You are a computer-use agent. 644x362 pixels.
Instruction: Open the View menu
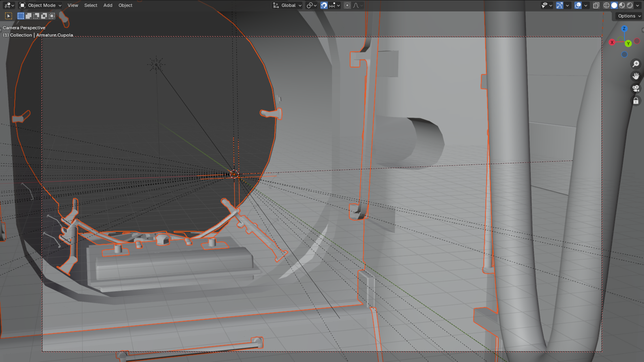click(x=73, y=5)
